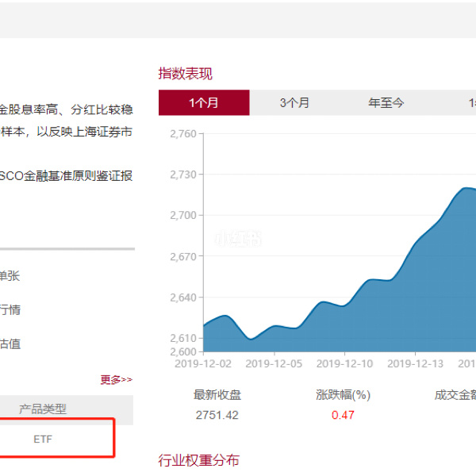This screenshot has height=476, width=476.
Task: Click the 涨跌幅(%) label
Action: tap(343, 395)
